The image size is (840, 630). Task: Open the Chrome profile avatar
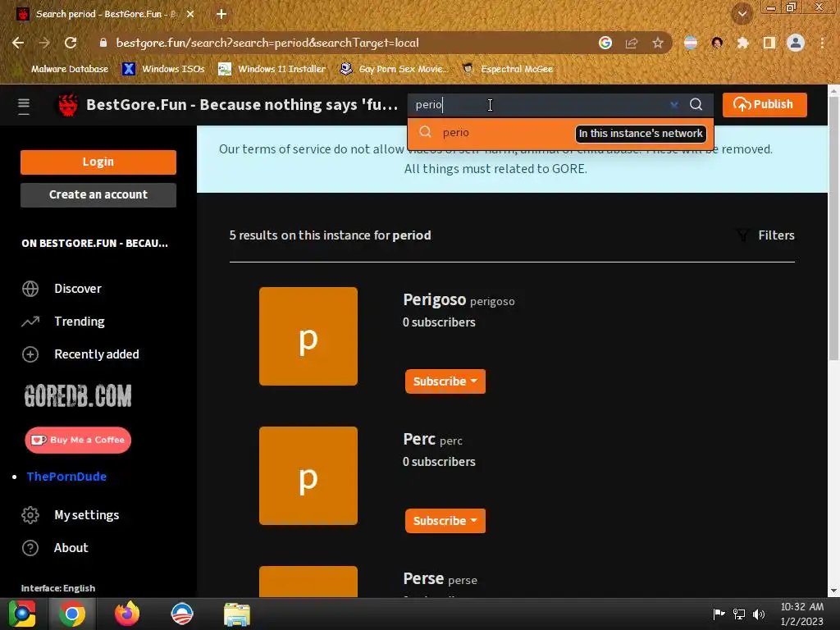796,43
